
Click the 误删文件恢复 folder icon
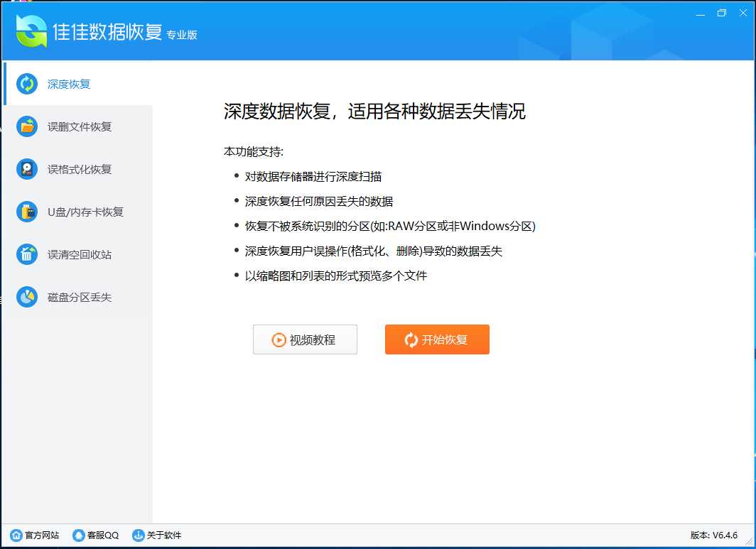27,126
